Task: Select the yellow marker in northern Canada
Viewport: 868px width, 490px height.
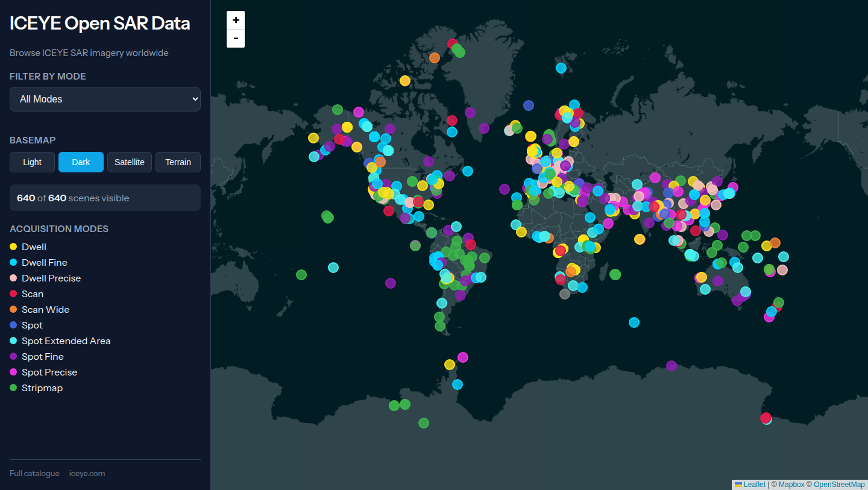Action: point(405,81)
